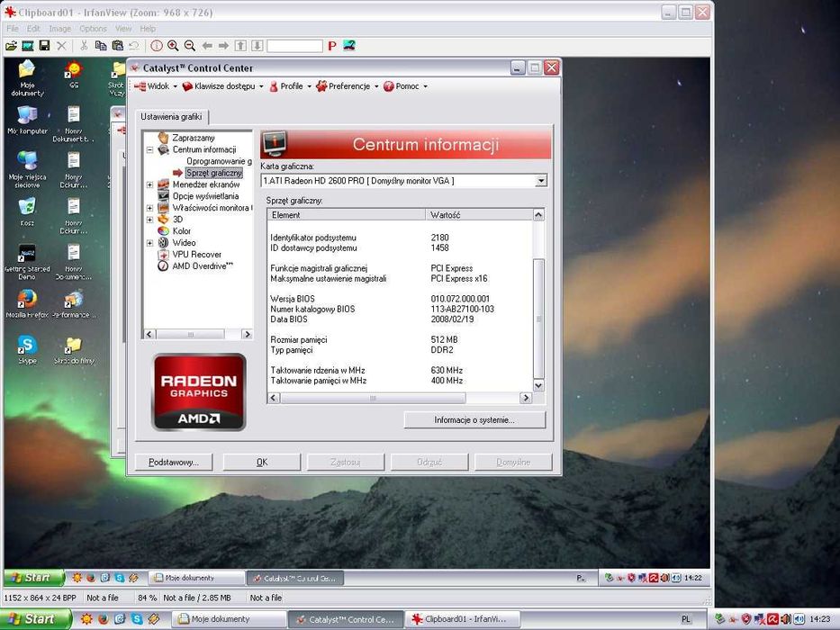
Task: Click the hardware list vertical scrollbar thumb
Action: click(x=539, y=319)
